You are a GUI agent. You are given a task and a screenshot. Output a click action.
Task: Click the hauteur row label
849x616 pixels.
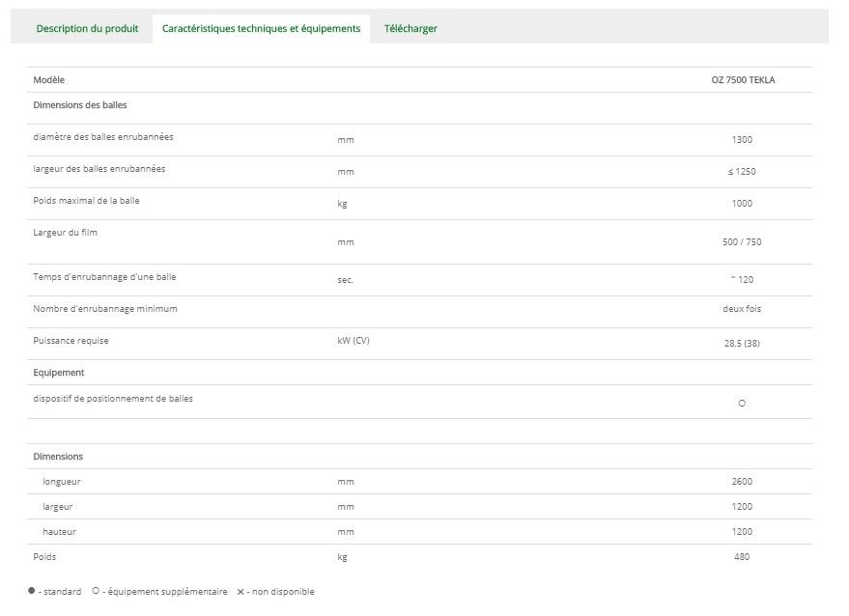[x=59, y=531]
